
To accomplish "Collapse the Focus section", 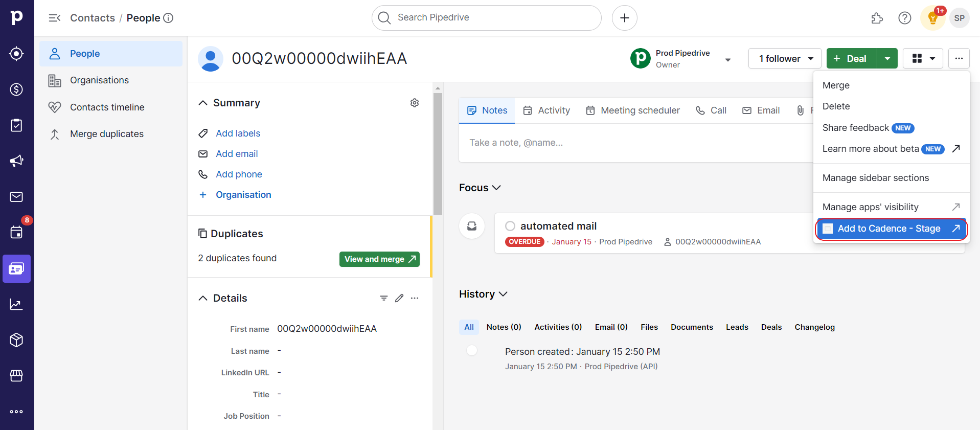I will [496, 188].
